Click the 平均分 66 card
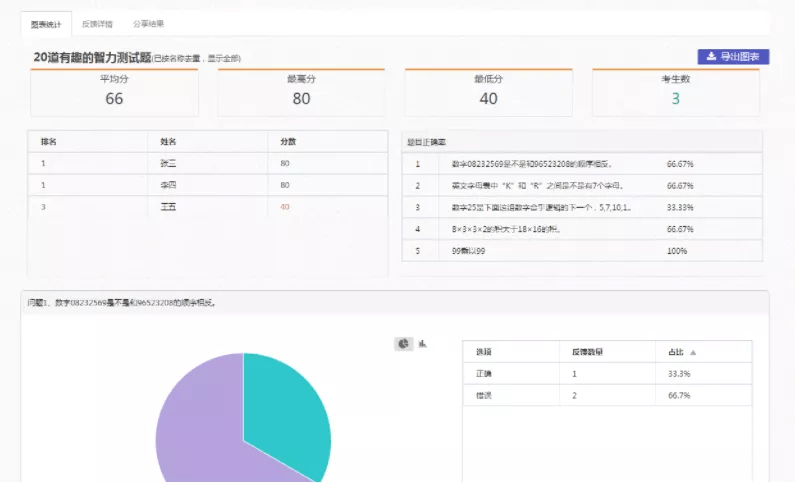The width and height of the screenshot is (795, 483). click(114, 93)
